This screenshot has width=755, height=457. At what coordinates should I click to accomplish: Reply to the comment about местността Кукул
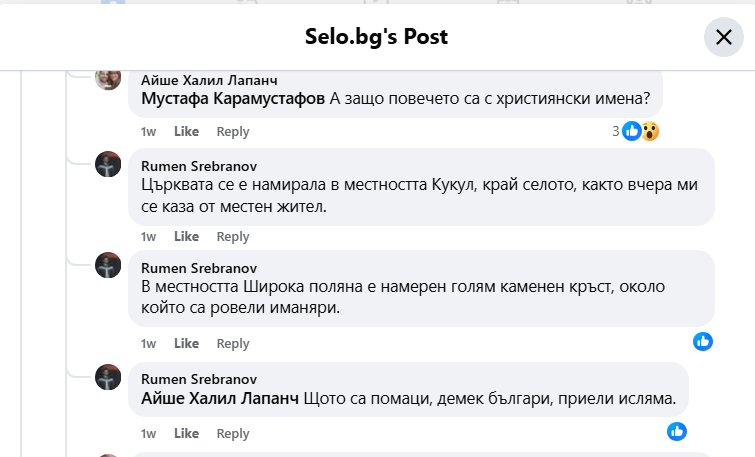coord(233,237)
